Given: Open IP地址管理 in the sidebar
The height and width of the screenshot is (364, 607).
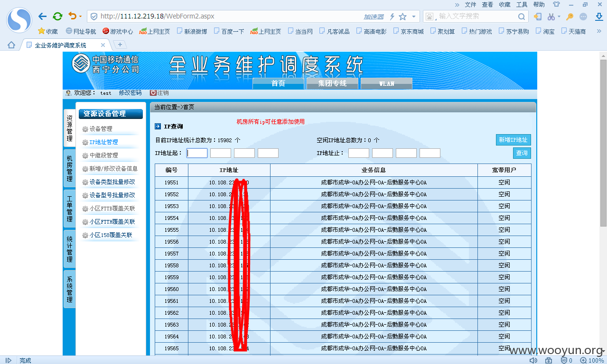Looking at the screenshot, I should pos(103,142).
